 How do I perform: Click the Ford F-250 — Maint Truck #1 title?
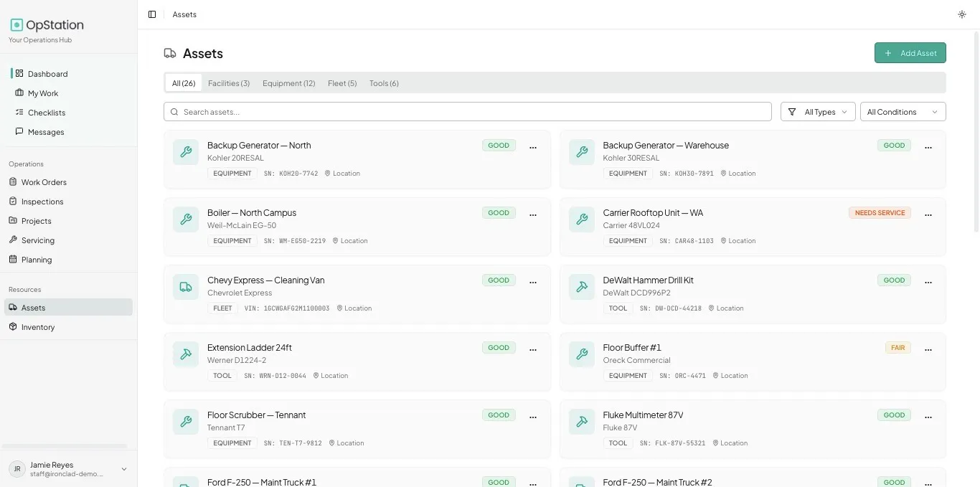click(262, 482)
